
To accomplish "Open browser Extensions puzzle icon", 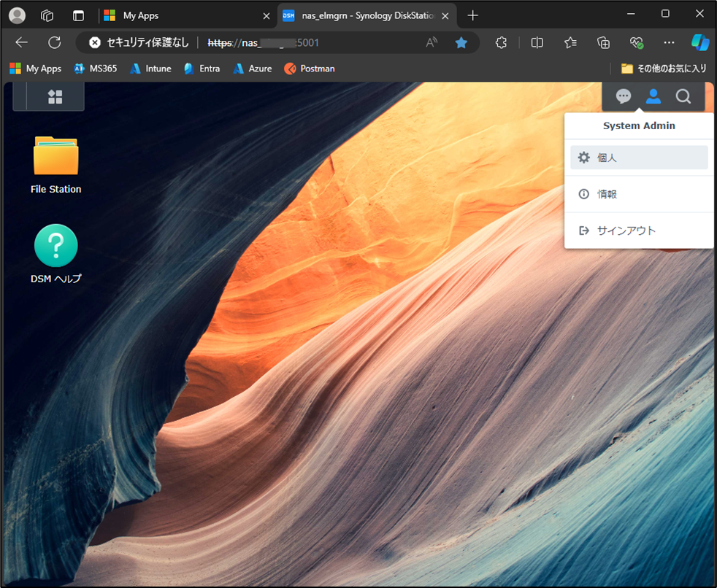I will [501, 43].
